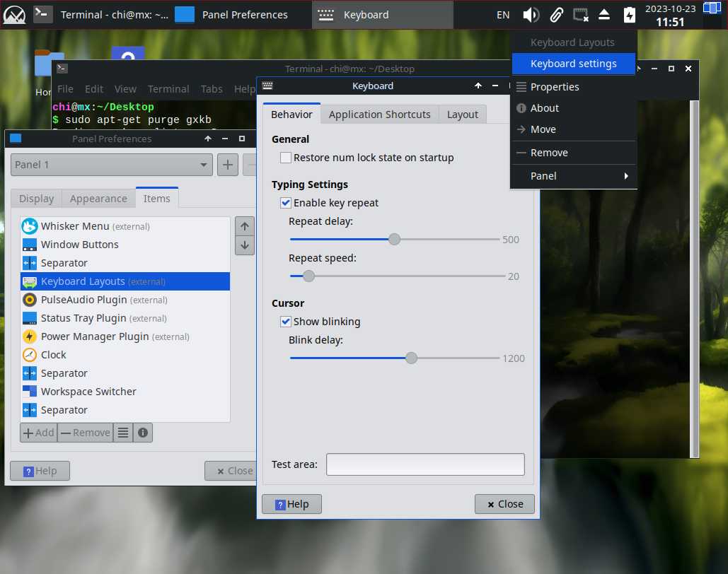Open item properties list icon beside Remove
728x574 pixels.
(x=123, y=433)
